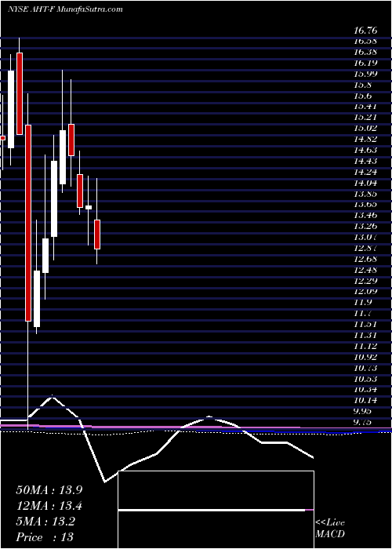Viewport: 392px width, 549px height.
Task: Click the 10.92 price axis label
Action: click(365, 357)
